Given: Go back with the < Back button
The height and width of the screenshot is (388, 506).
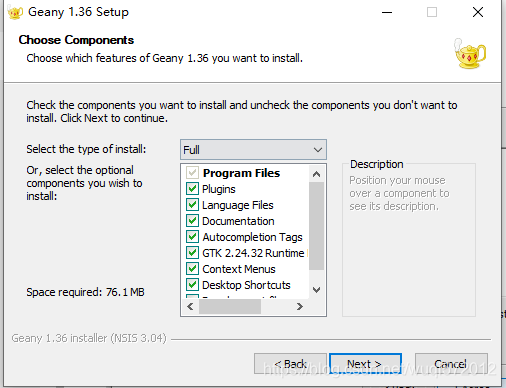Looking at the screenshot, I should (x=290, y=364).
